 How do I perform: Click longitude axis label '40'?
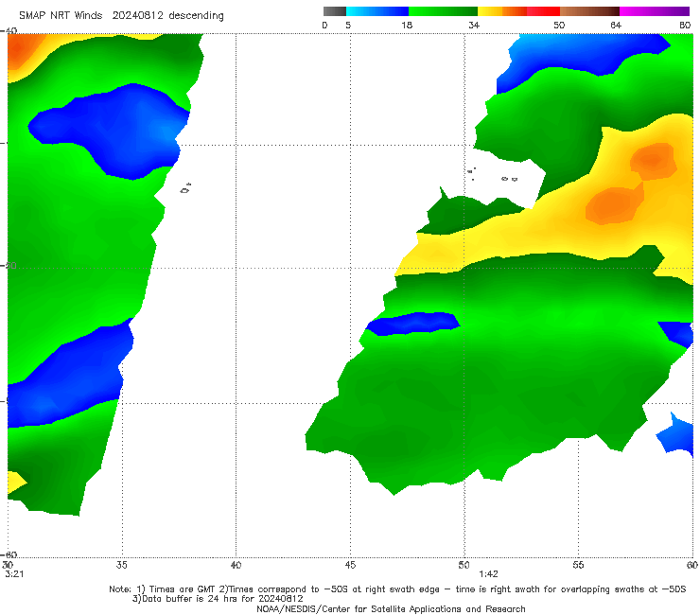point(236,565)
